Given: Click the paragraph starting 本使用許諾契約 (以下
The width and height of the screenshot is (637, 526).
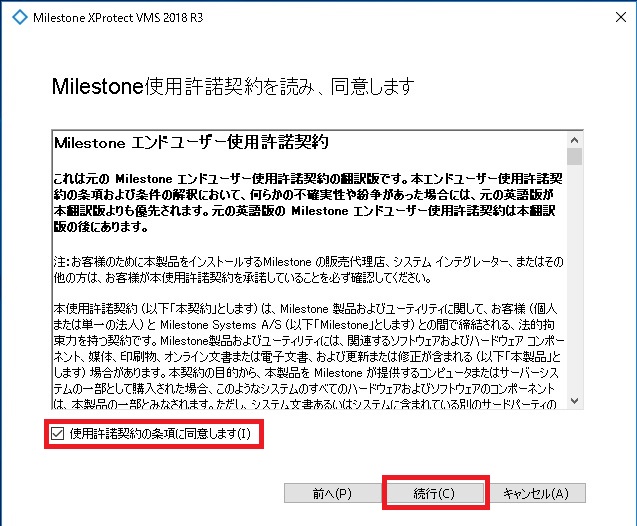Looking at the screenshot, I should point(308,355).
